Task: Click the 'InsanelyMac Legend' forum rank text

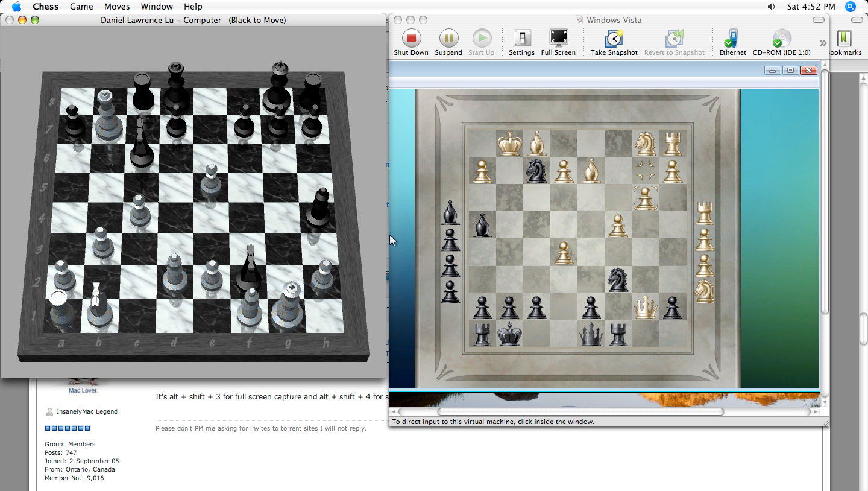Action: point(87,412)
